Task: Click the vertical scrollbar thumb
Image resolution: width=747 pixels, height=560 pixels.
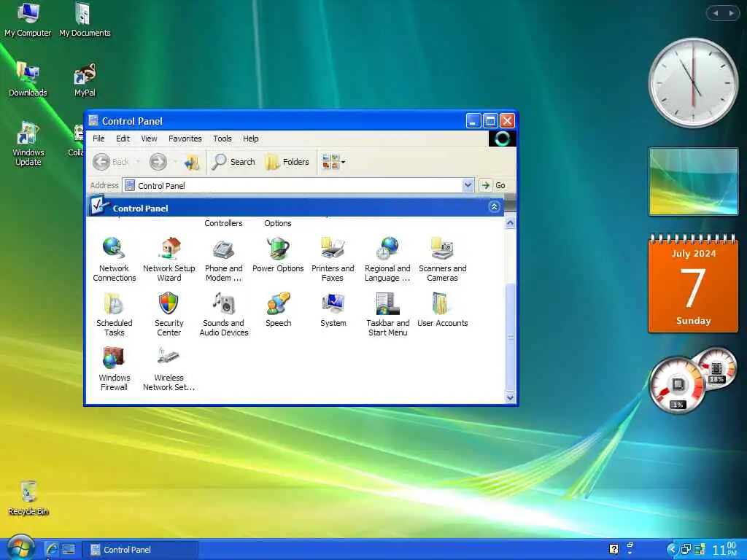Action: (510, 337)
